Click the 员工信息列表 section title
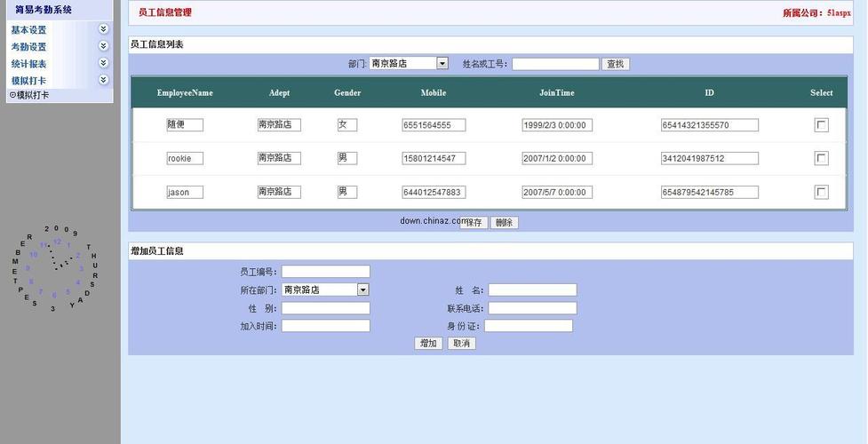This screenshot has width=868, height=444. click(x=156, y=44)
